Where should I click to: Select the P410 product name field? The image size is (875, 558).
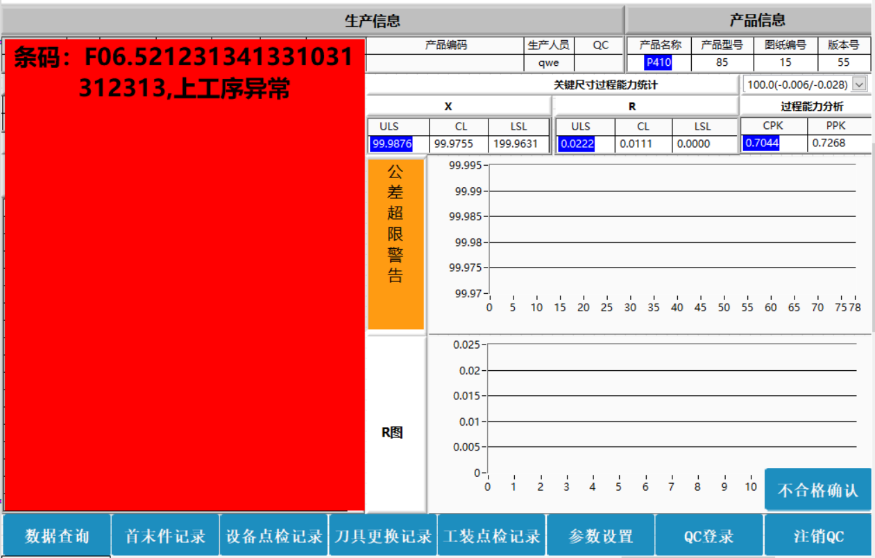659,62
